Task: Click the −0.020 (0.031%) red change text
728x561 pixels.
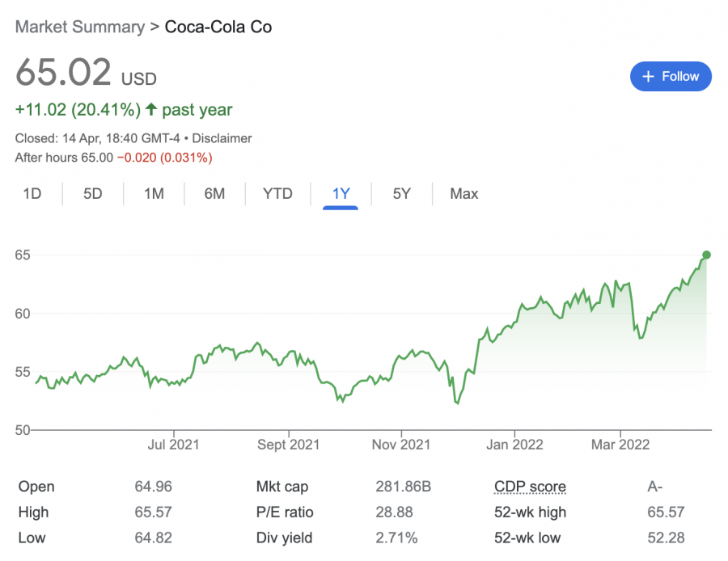Action: point(165,158)
